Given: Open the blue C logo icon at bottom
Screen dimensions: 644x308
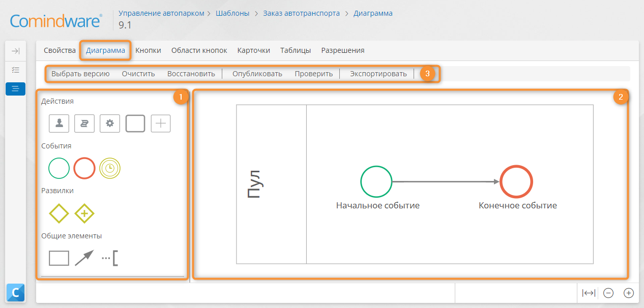Looking at the screenshot, I should 16,292.
